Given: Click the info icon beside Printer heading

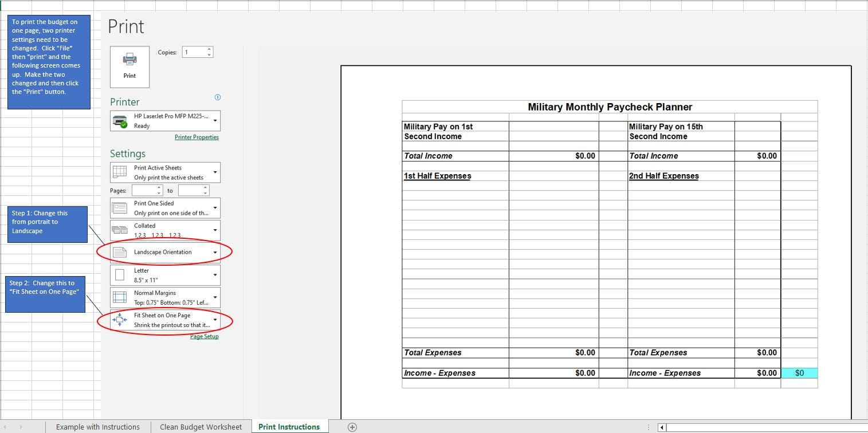Looking at the screenshot, I should coord(218,97).
